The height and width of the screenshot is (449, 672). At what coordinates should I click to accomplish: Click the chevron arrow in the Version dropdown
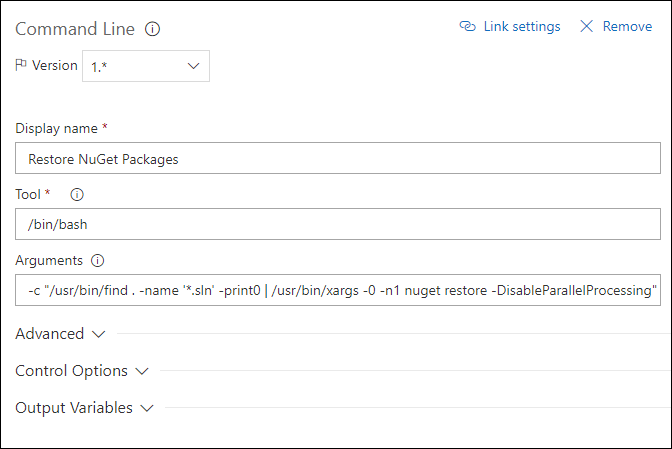point(193,66)
